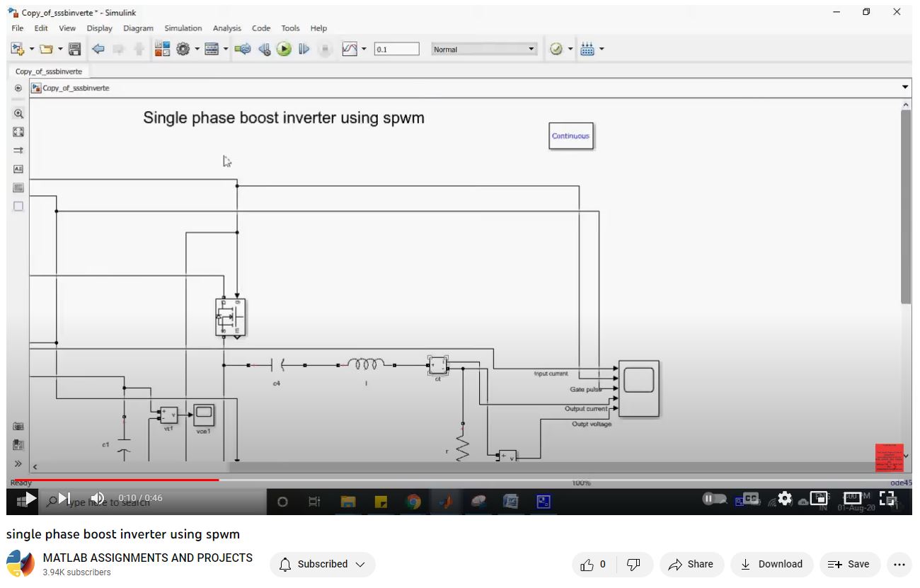Open Model Configuration gear icon

[x=183, y=49]
